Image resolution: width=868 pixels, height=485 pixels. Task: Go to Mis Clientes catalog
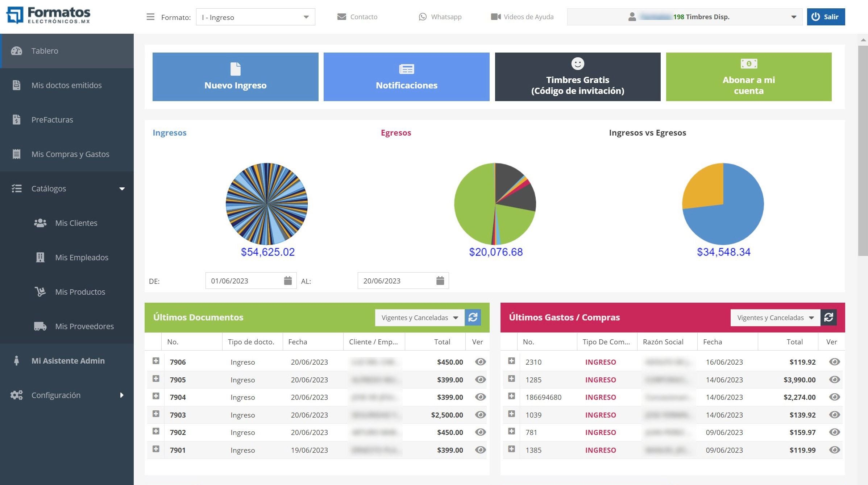(x=76, y=223)
